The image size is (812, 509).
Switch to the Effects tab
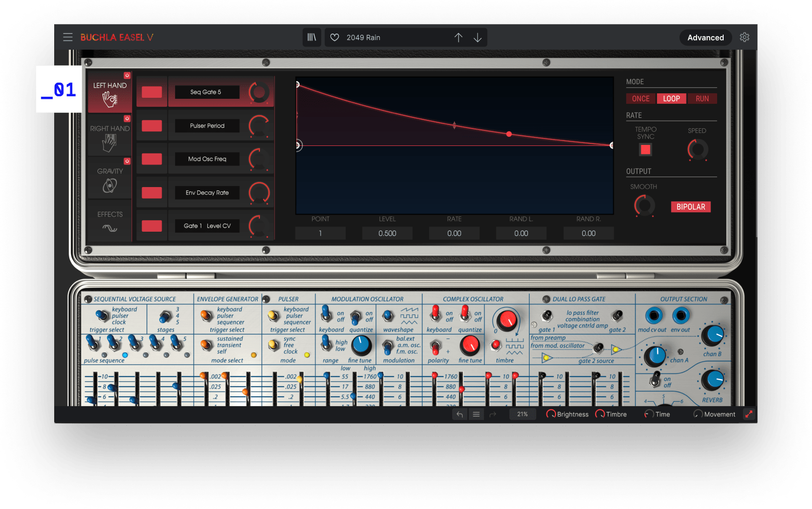pos(110,221)
